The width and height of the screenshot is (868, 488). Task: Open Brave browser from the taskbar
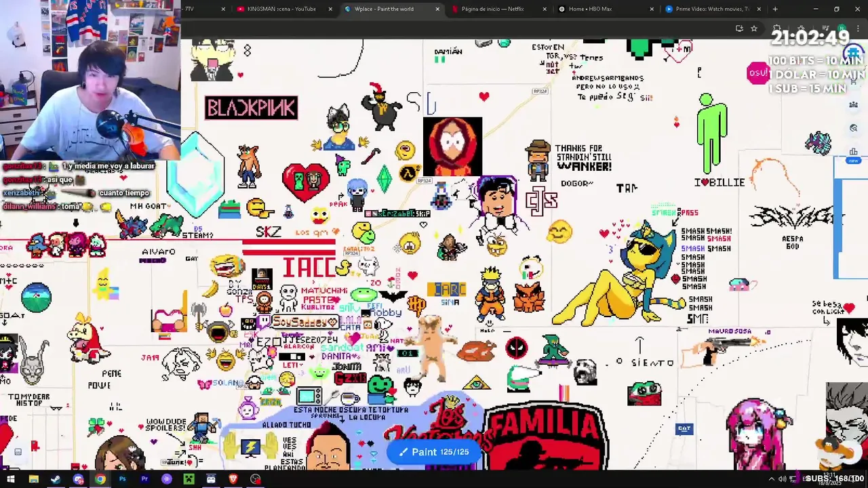[x=233, y=479]
